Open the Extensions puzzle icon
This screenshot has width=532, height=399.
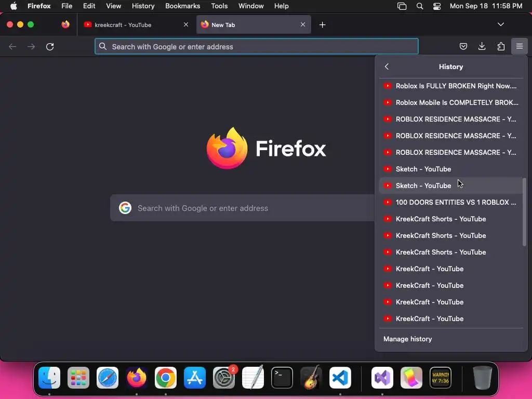tap(501, 46)
